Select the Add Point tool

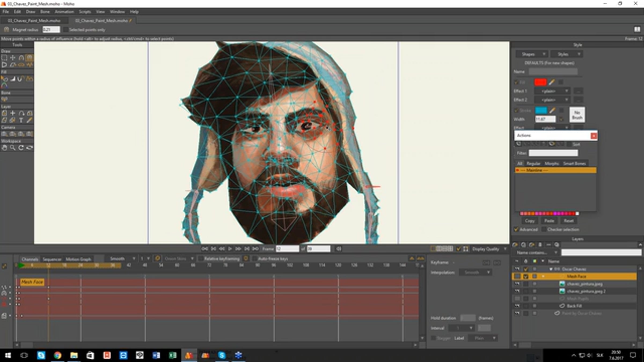click(x=21, y=57)
